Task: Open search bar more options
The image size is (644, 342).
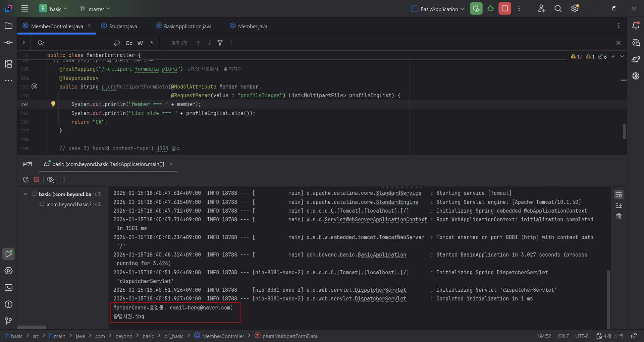Action: [231, 43]
